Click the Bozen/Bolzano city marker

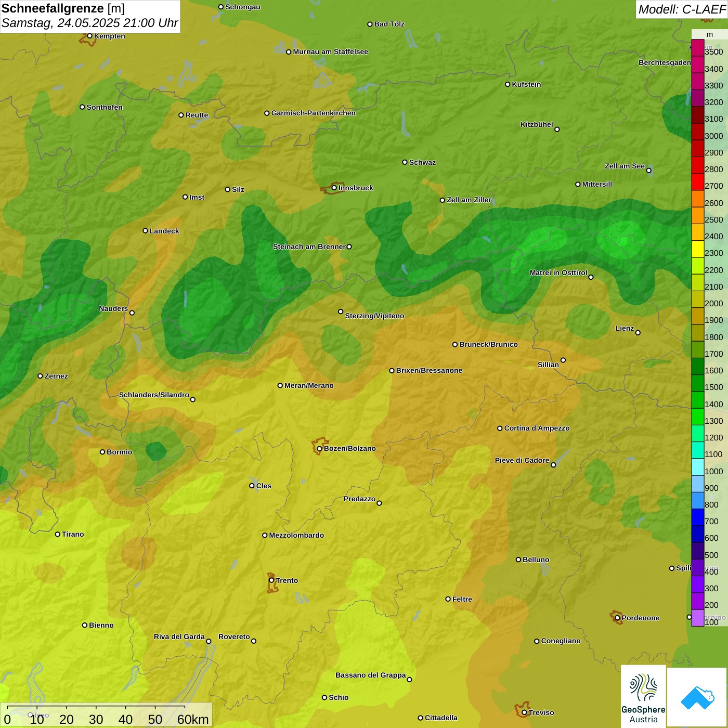[x=319, y=448]
